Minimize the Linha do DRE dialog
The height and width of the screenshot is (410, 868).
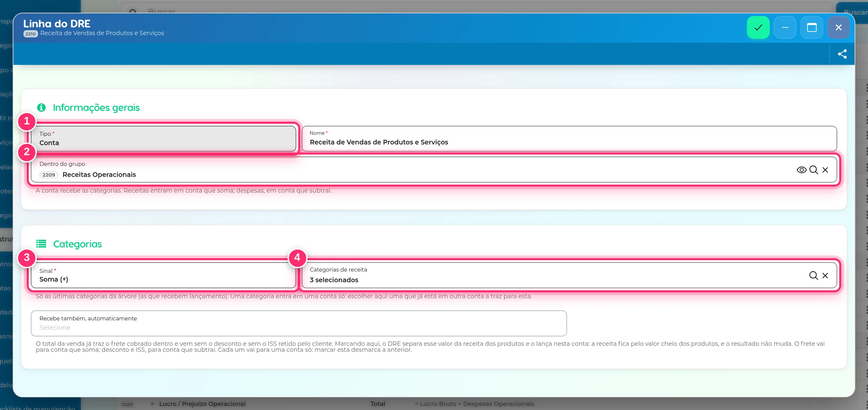[785, 27]
